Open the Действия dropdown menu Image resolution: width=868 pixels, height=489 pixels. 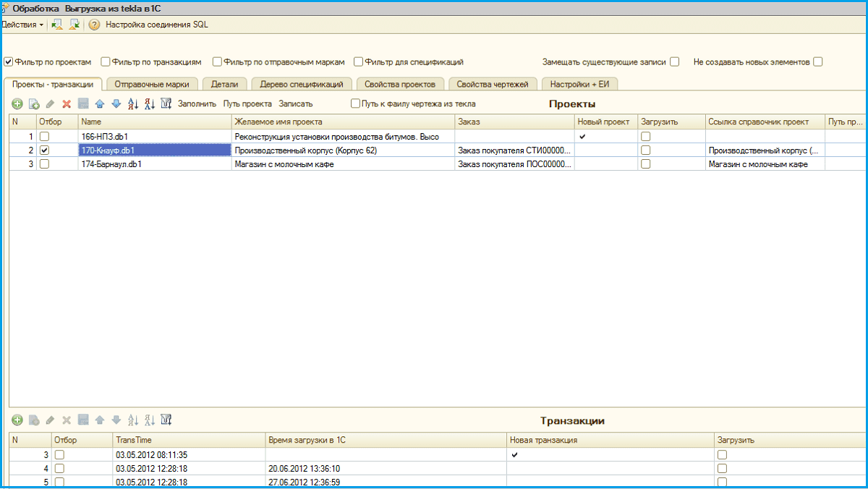(x=22, y=25)
